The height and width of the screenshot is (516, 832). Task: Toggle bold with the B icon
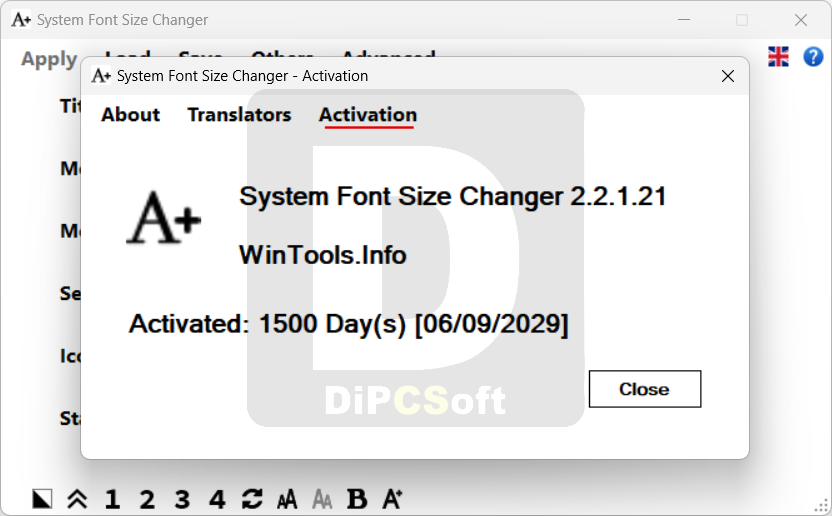(x=357, y=499)
